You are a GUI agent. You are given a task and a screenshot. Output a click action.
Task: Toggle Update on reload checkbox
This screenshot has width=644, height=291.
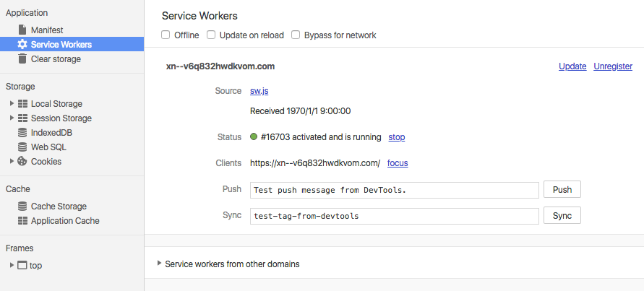point(211,35)
